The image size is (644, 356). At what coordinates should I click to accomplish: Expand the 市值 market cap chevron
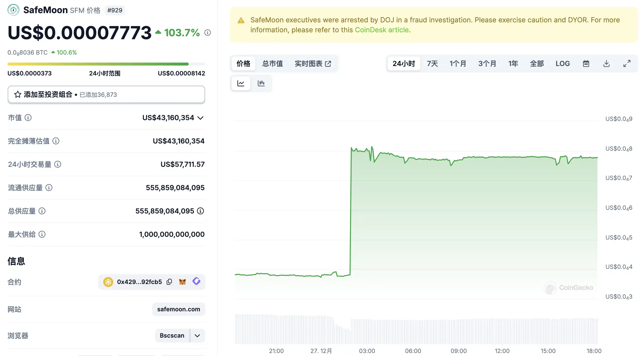pyautogui.click(x=201, y=118)
